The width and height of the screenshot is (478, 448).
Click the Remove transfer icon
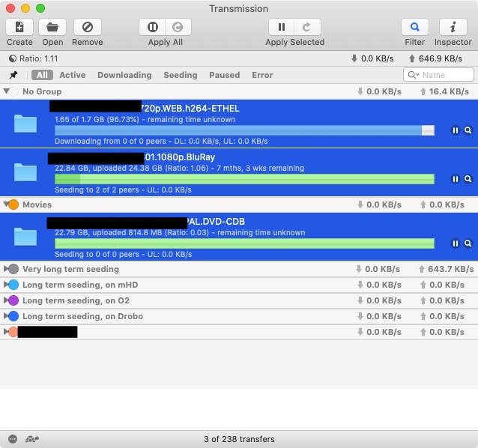click(88, 27)
